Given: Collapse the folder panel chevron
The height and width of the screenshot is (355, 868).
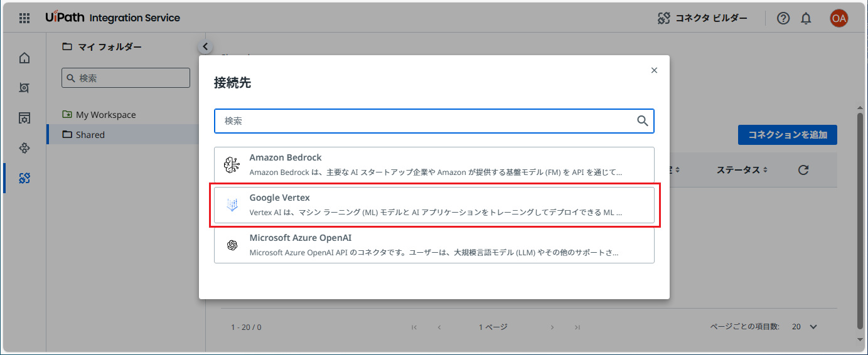Looking at the screenshot, I should (x=205, y=46).
